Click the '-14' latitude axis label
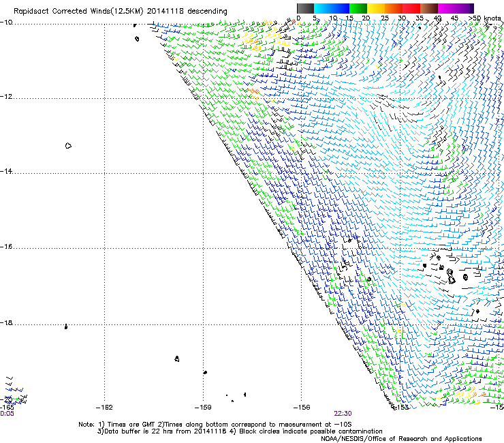Viewport: 504px width, 443px height. (x=6, y=171)
